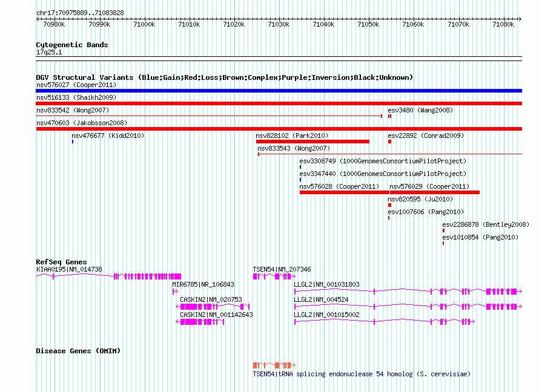The image size is (539, 392).
Task: Click the left arrow end of the ruler
Action: (38, 19)
